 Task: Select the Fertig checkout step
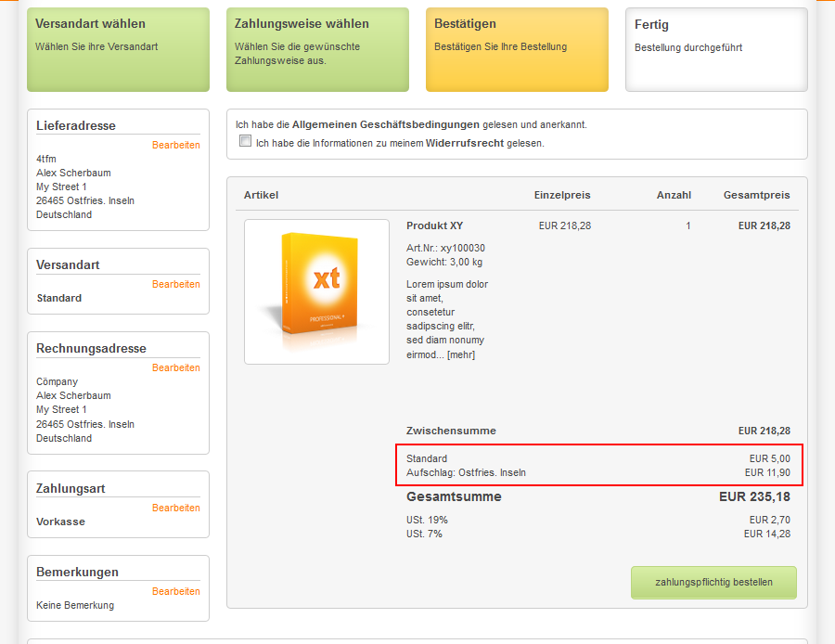point(716,50)
